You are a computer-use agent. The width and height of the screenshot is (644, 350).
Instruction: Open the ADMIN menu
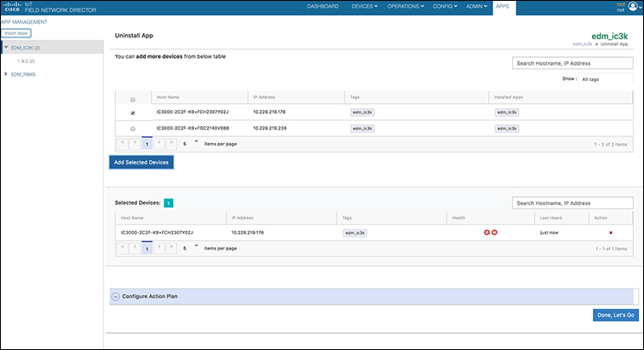click(x=476, y=7)
